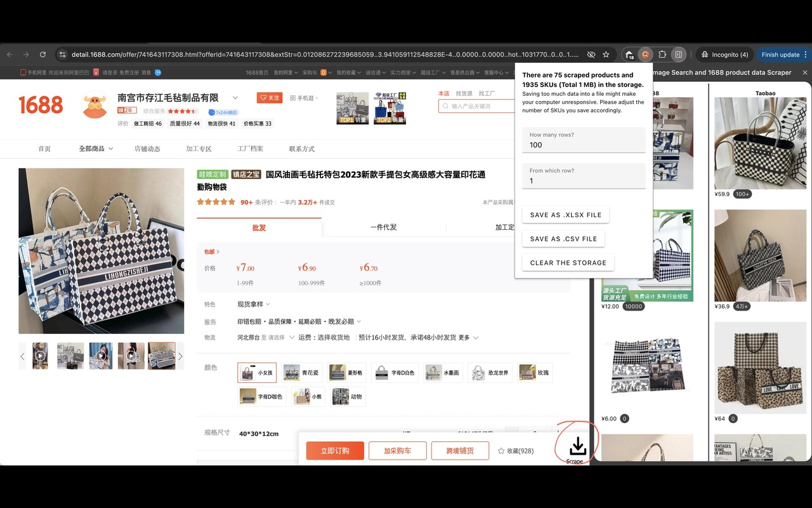The image size is (812, 508).
Task: Click the 1688 logo
Action: coord(41,105)
